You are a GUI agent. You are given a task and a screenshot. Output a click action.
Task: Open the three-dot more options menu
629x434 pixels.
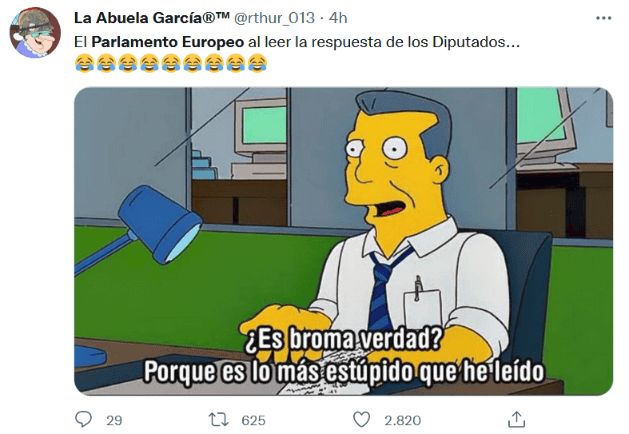pyautogui.click(x=603, y=18)
